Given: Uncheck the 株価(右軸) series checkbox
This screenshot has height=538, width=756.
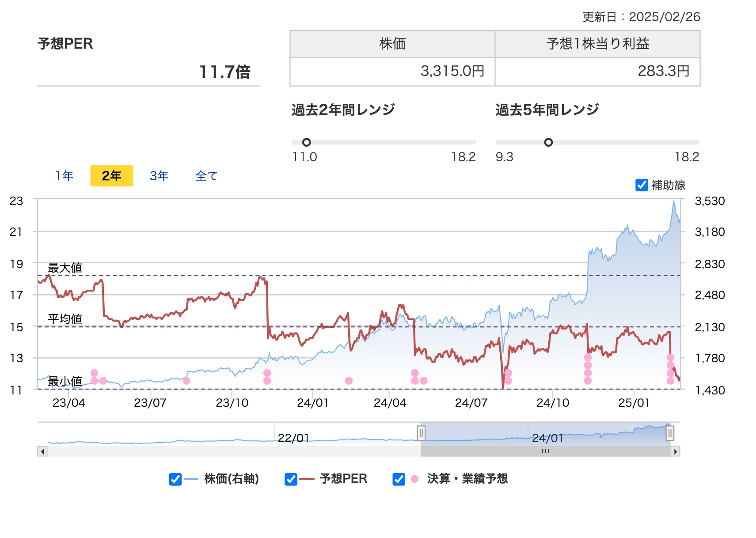Looking at the screenshot, I should click(x=175, y=479).
